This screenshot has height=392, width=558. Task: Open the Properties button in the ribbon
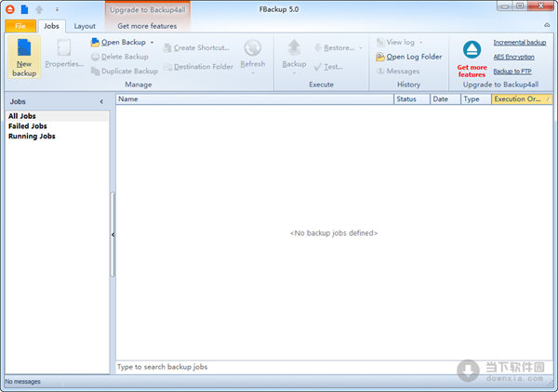(x=64, y=55)
